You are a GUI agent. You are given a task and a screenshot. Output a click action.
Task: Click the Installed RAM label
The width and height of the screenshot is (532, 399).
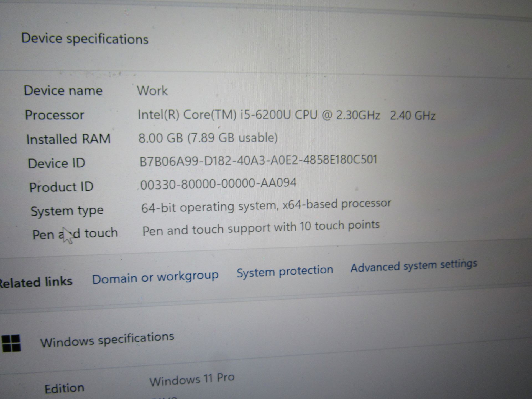point(68,139)
